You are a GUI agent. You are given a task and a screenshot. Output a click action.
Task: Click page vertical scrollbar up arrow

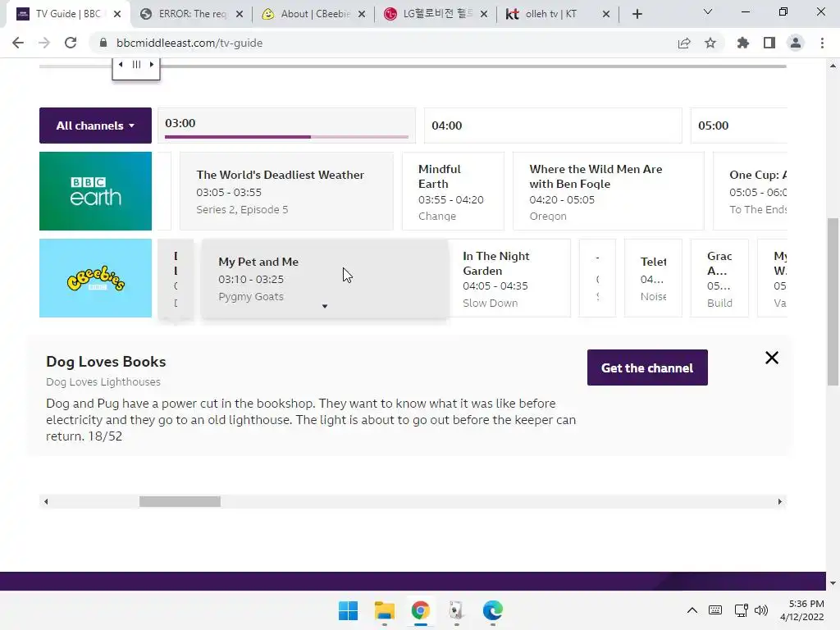pyautogui.click(x=833, y=66)
